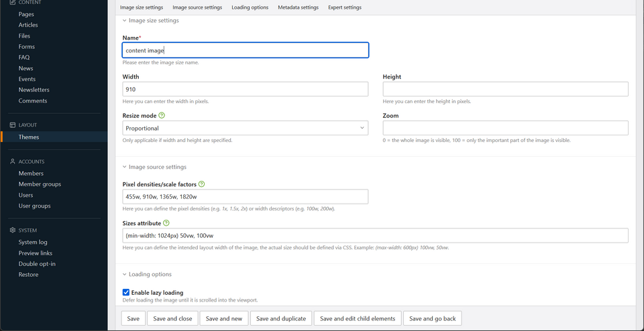The image size is (644, 331).
Task: Disable the Enable lazy loading checkbox
Action: click(126, 292)
